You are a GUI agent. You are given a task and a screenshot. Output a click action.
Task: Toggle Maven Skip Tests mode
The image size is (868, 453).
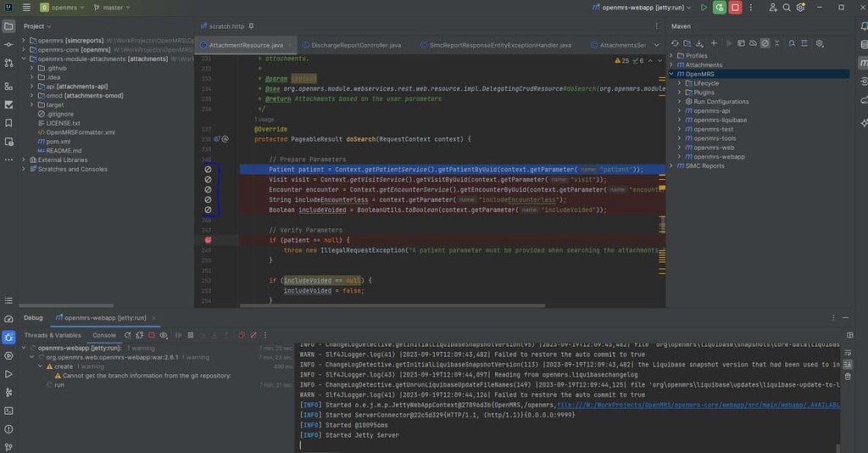point(765,42)
